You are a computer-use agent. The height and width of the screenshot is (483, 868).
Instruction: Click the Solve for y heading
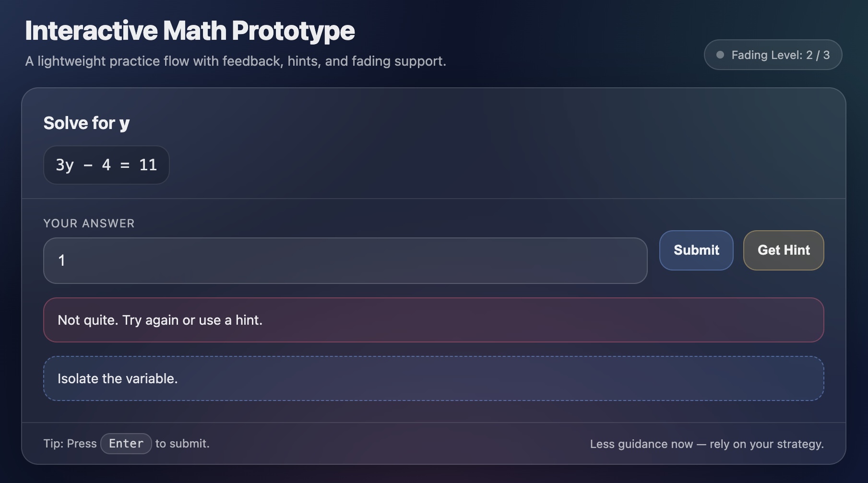tap(87, 123)
